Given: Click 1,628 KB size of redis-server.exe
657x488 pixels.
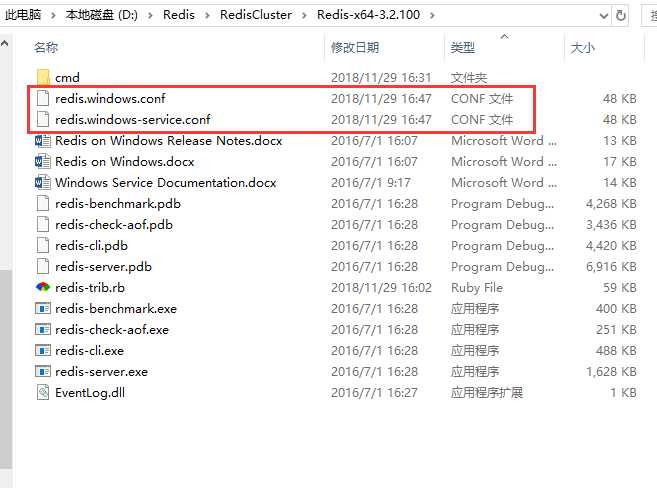Looking at the screenshot, I should [x=611, y=372].
